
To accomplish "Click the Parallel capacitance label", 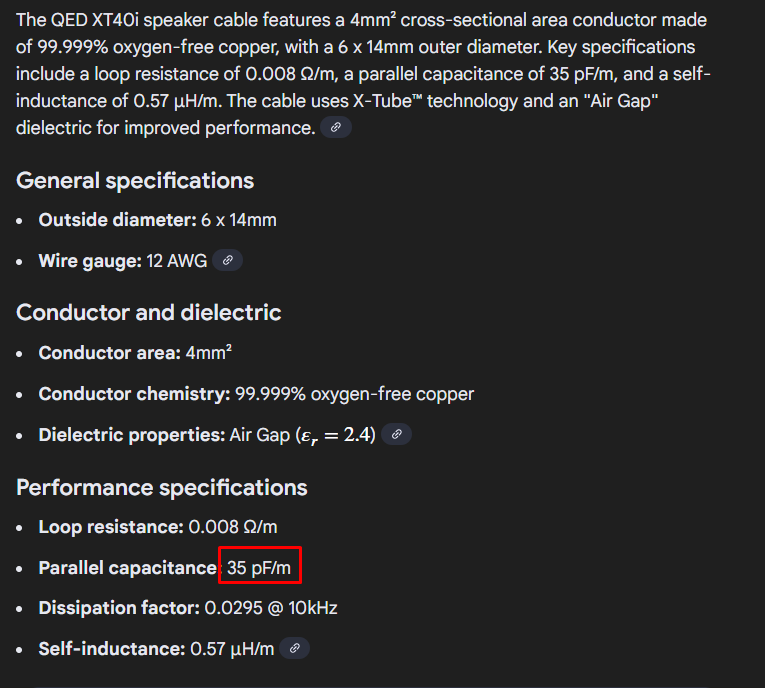I will point(128,568).
